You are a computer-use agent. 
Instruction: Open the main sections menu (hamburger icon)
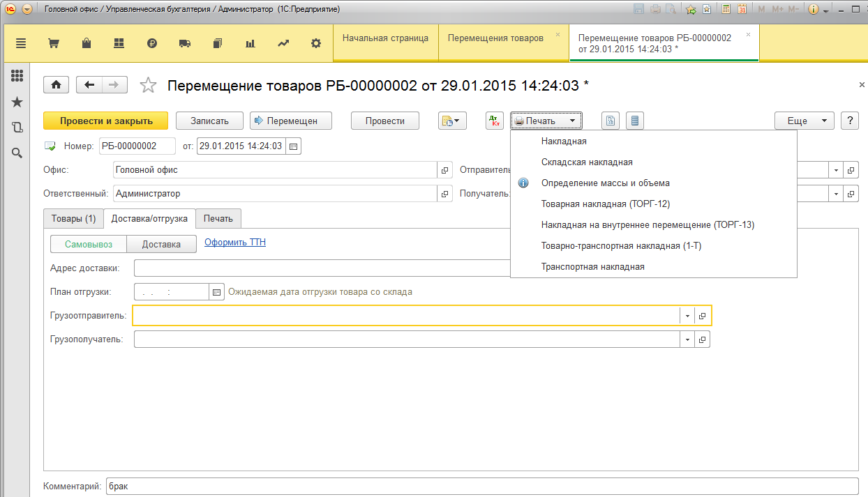tap(20, 43)
